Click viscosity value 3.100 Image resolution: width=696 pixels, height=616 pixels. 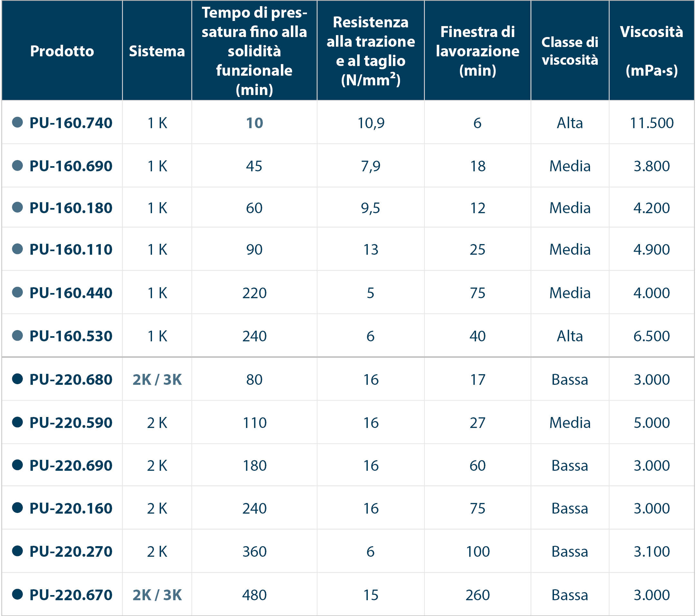(652, 552)
